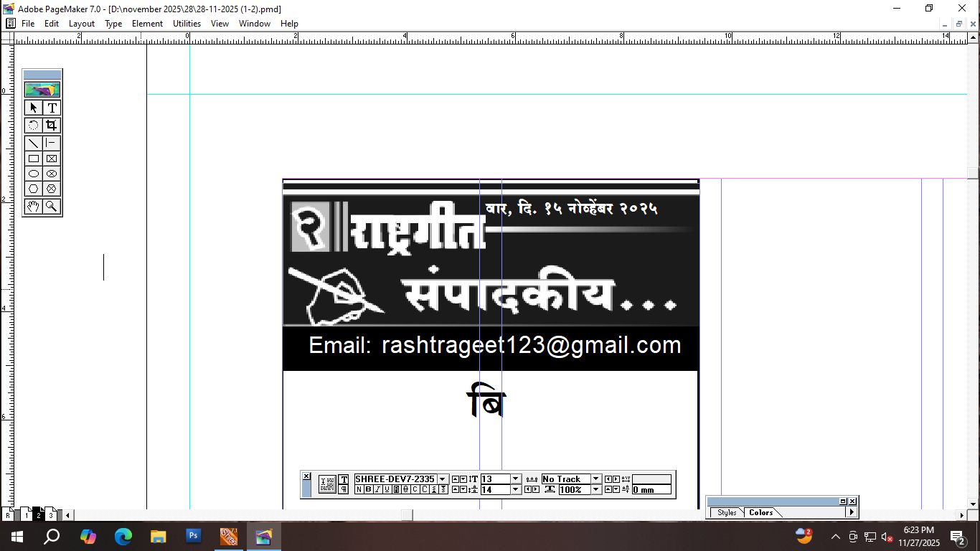
Task: Open the Layout menu
Action: tap(82, 24)
